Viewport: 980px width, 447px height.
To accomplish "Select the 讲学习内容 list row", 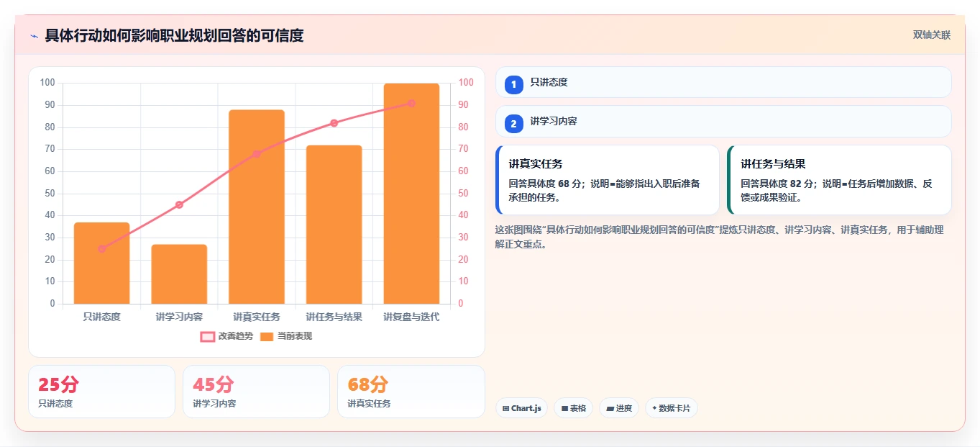I will (723, 121).
